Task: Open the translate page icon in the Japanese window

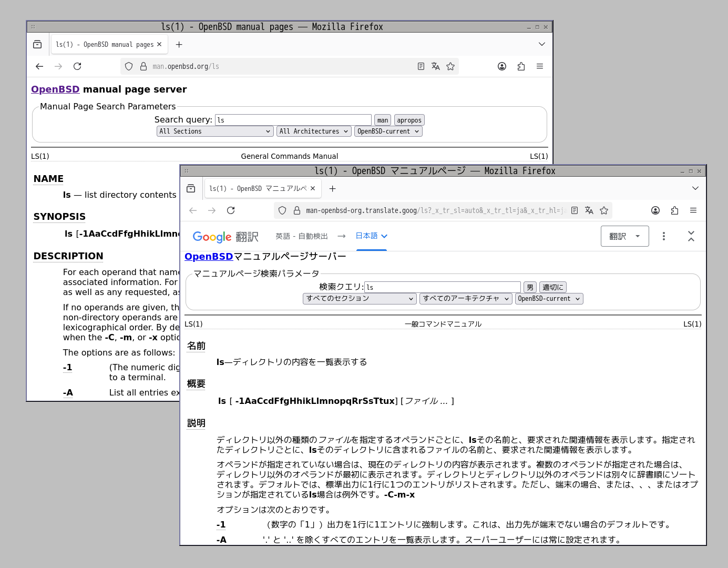Action: [589, 210]
